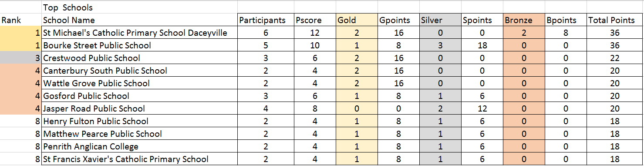The image size is (644, 166).
Task: Select the Silver column header cell
Action: (440, 20)
